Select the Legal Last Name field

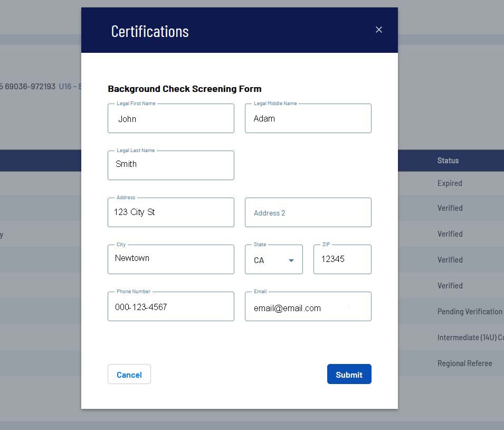click(170, 165)
